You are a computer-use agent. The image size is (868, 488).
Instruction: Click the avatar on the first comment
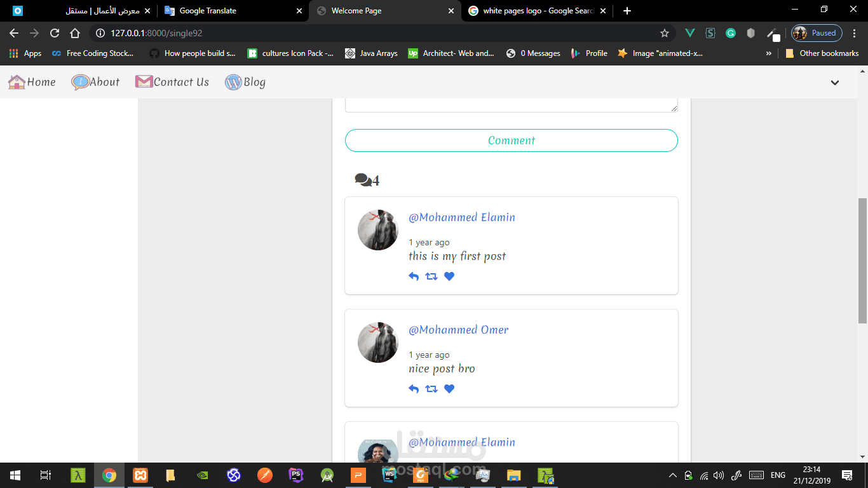coord(378,230)
